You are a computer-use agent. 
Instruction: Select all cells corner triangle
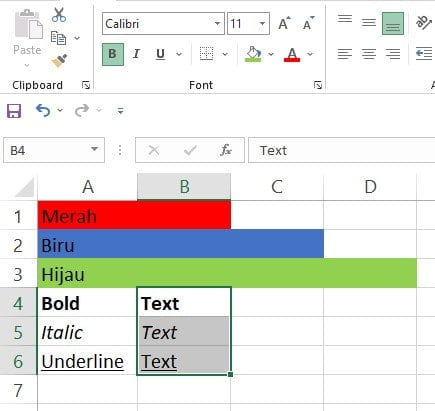point(24,187)
